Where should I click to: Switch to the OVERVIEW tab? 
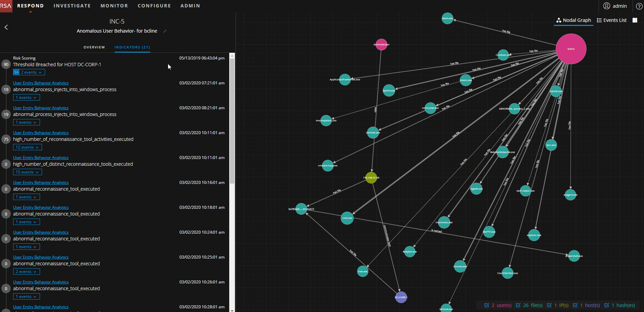click(94, 47)
